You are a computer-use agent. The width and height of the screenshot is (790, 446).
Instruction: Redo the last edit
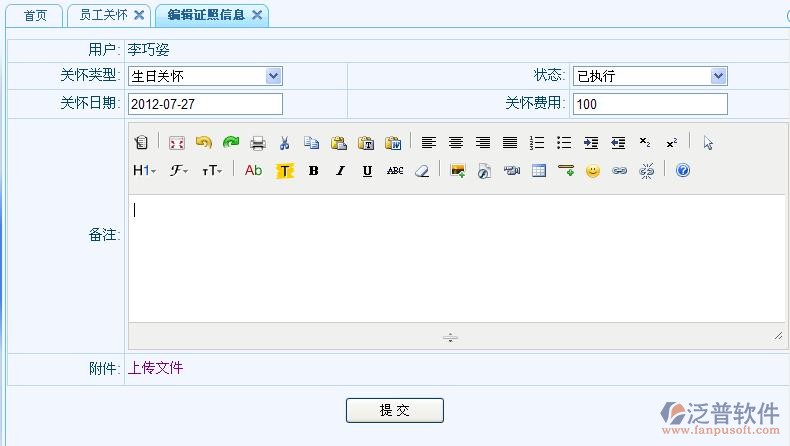click(x=231, y=143)
